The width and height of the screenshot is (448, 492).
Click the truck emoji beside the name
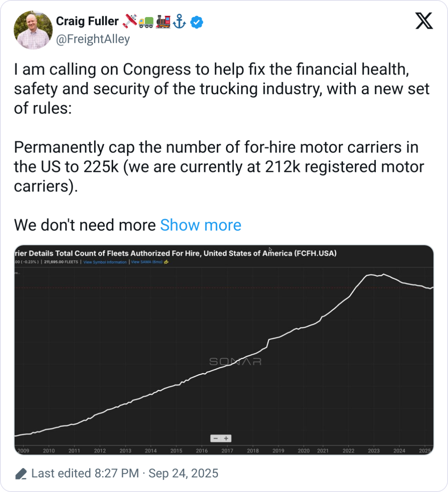[146, 22]
